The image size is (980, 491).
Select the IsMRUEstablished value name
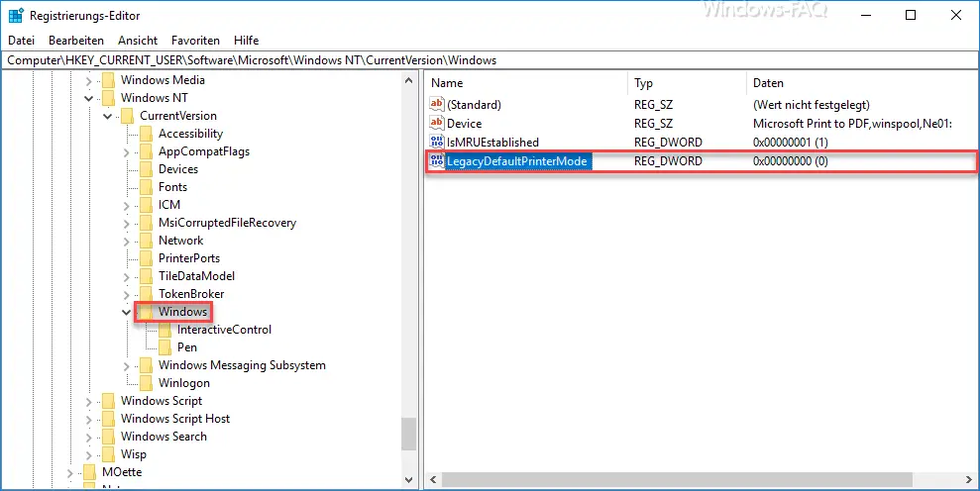point(492,143)
